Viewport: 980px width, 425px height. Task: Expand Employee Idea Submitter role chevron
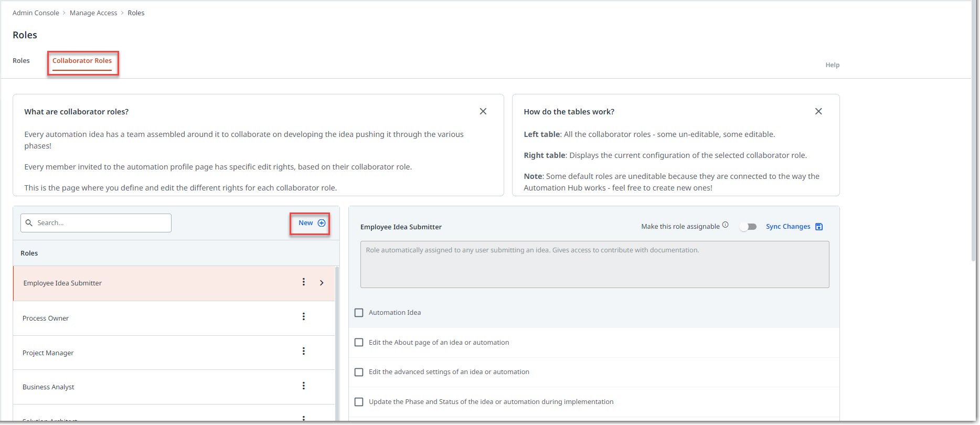point(322,283)
